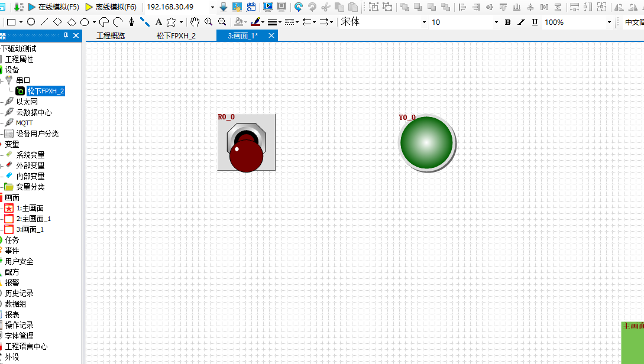Click the compile download binary icon
Screen dimensions: 644x364
coord(18,7)
